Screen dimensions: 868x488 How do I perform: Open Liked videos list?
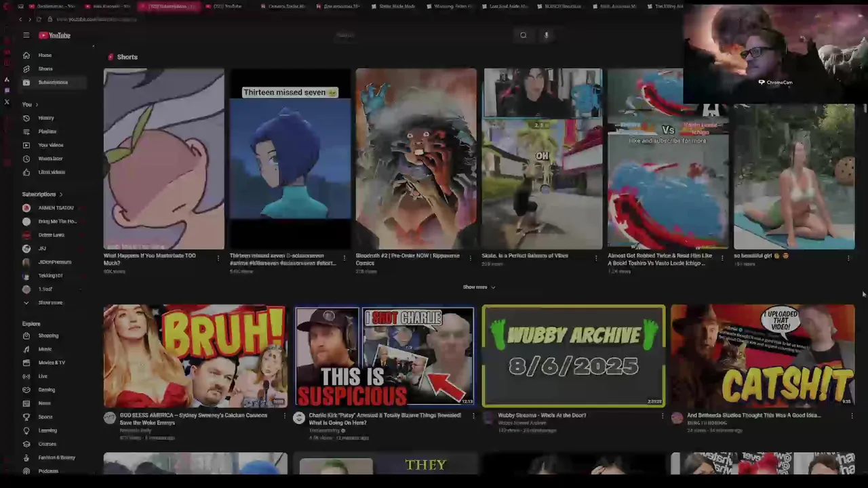(51, 172)
